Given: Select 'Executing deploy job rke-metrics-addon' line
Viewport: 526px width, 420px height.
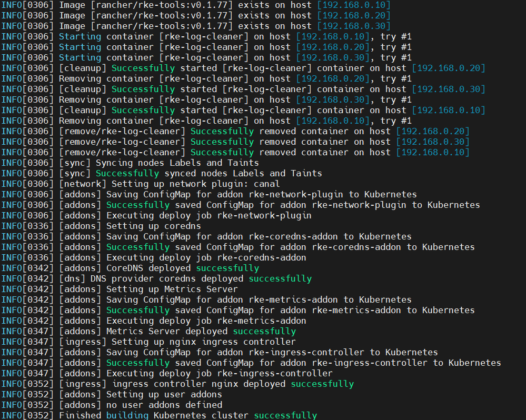Looking at the screenshot, I should 154,321.
